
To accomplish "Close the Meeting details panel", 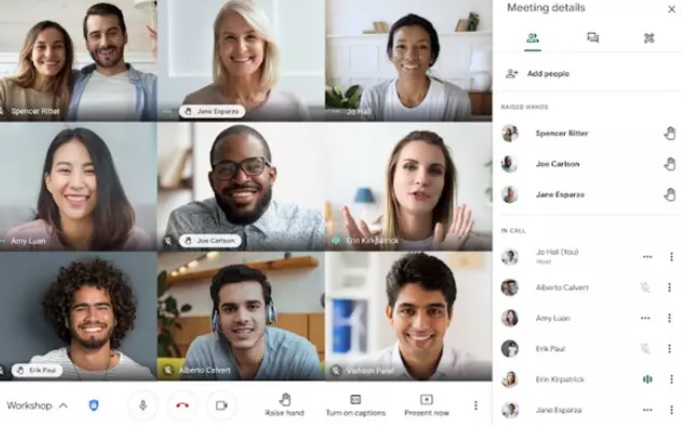I will [x=671, y=9].
